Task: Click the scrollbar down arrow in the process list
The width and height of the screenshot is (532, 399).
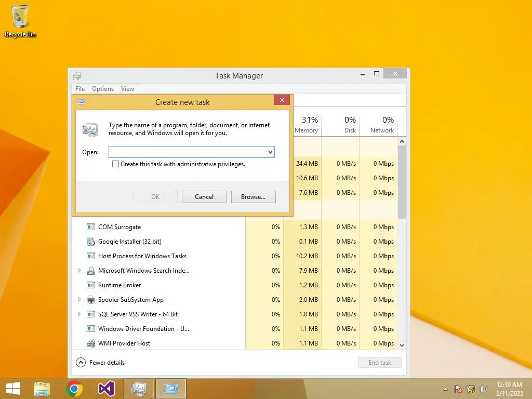Action: (402, 345)
